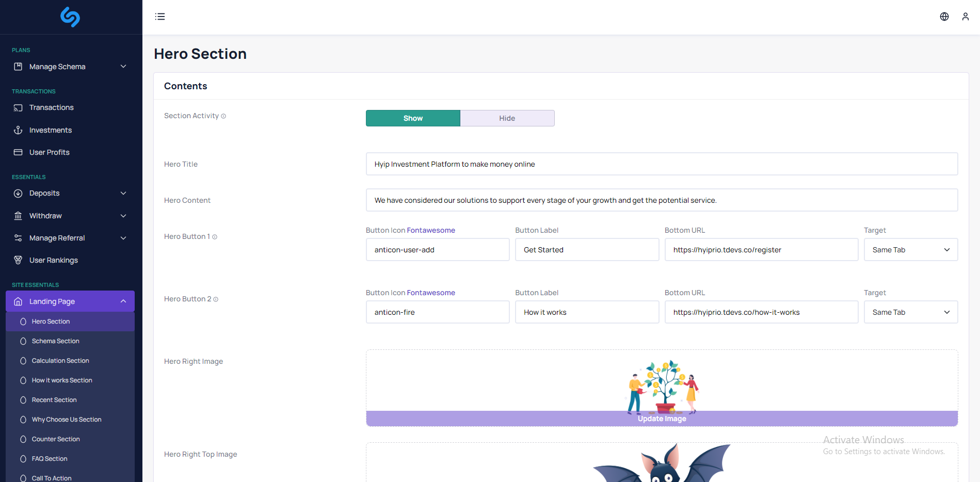Click Update Image on Hero Right Image
The width and height of the screenshot is (980, 482).
click(662, 419)
